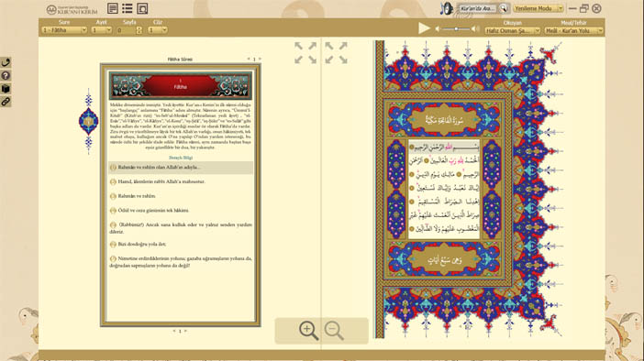
Task: Click the Sayfa stepper arrows
Action: coord(139,30)
